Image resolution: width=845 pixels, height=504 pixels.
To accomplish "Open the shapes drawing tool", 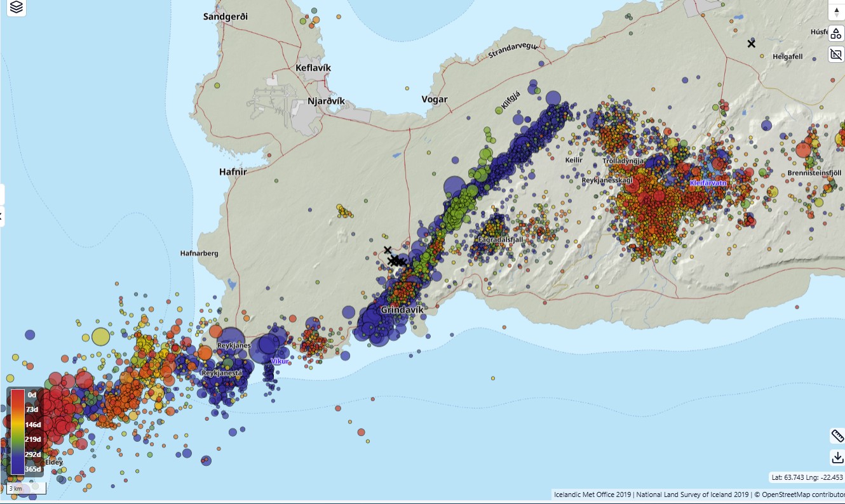I will tap(836, 34).
